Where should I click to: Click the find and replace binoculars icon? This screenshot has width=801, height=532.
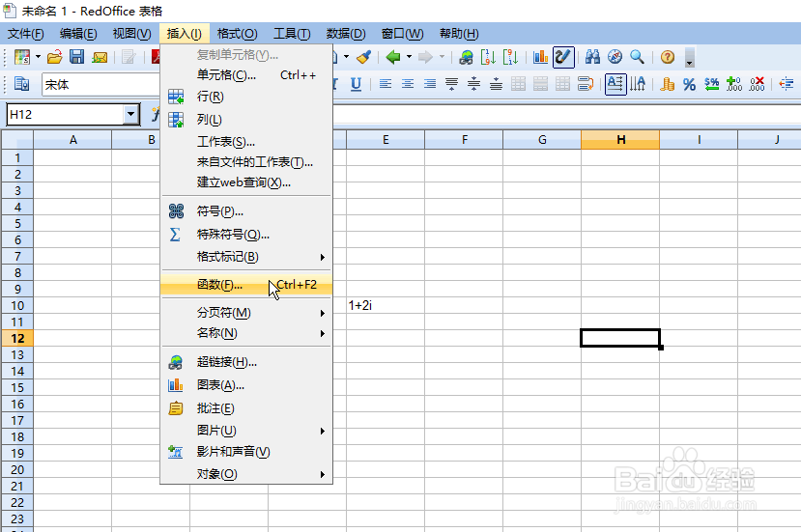point(592,57)
